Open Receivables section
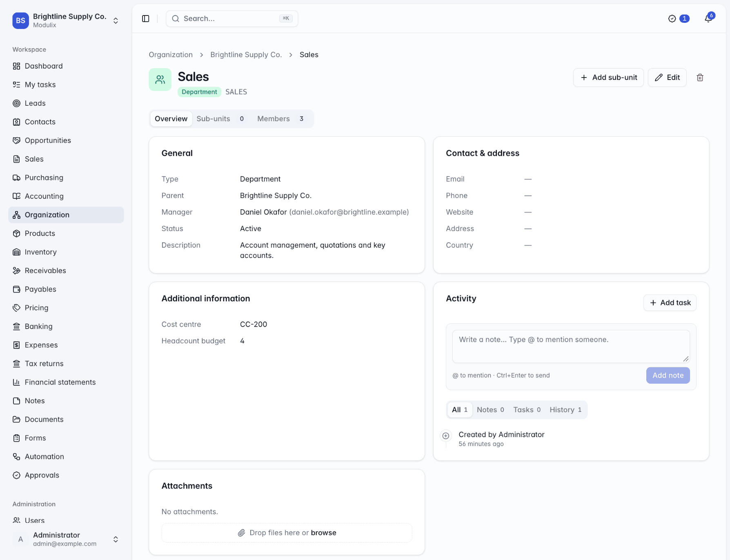730x560 pixels. pos(66,271)
